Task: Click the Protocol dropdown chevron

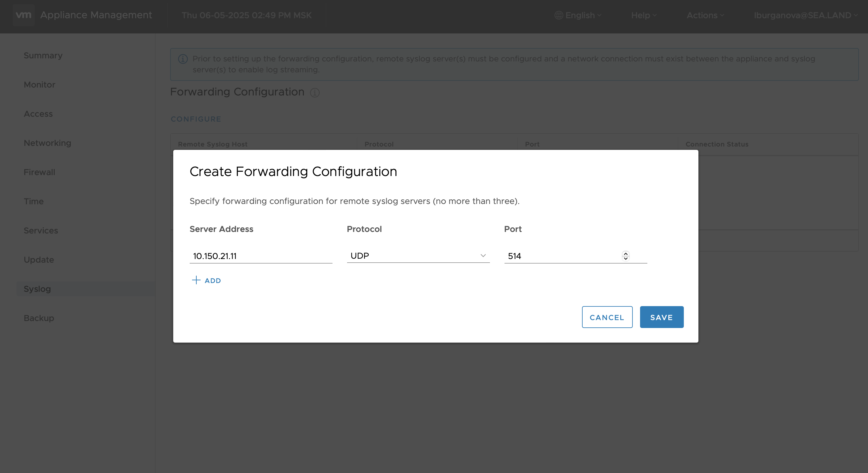Action: coord(484,255)
